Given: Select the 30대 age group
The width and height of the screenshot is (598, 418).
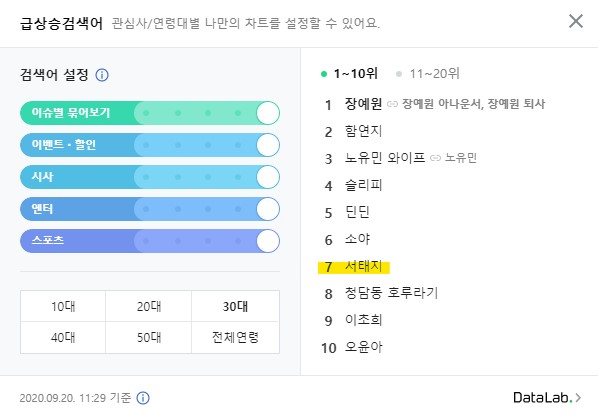Looking at the screenshot, I should click(x=235, y=306).
